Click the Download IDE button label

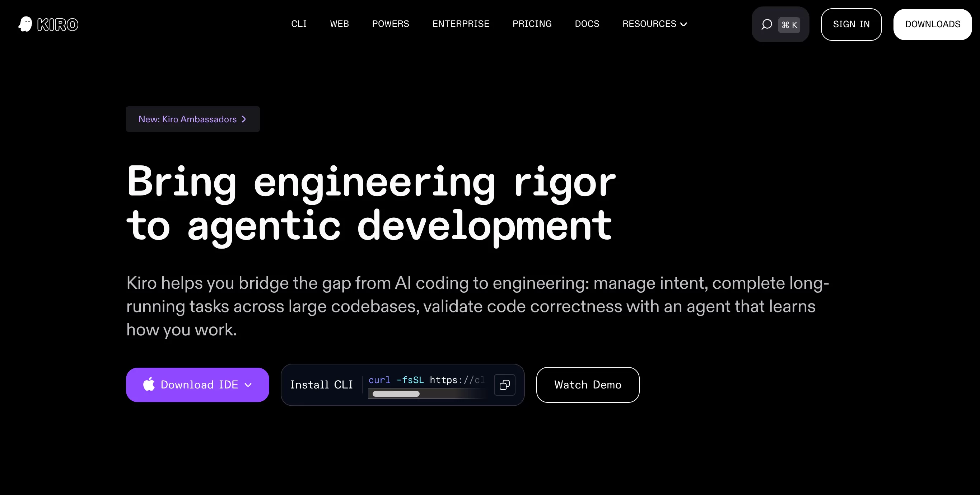coord(199,385)
